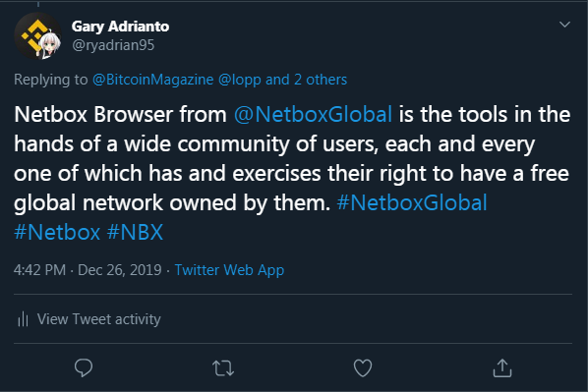Open the @NetboxGlobal mention in tweet
588x392 pixels.
coord(313,114)
